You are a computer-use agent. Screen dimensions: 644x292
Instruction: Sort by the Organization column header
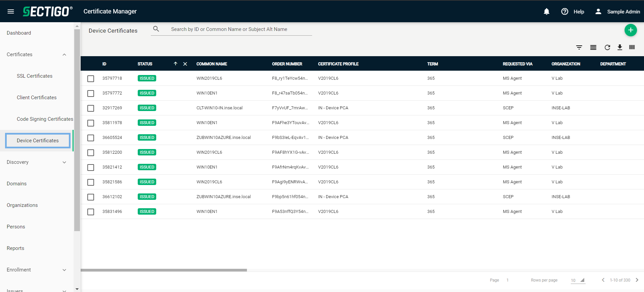point(566,64)
